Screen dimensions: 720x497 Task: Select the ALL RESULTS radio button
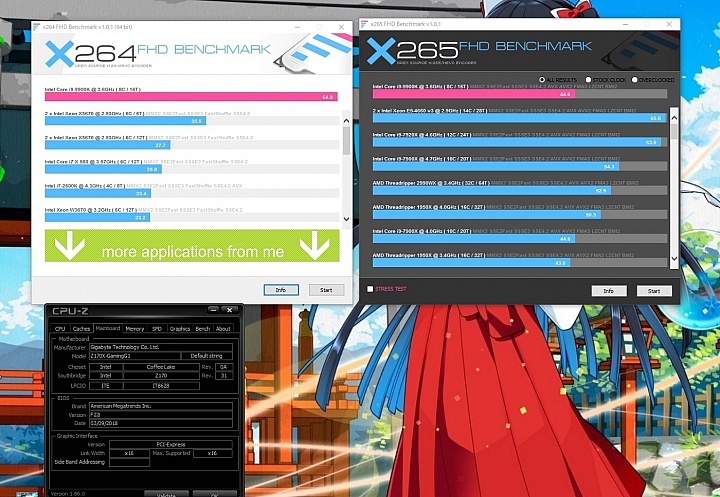tap(542, 79)
